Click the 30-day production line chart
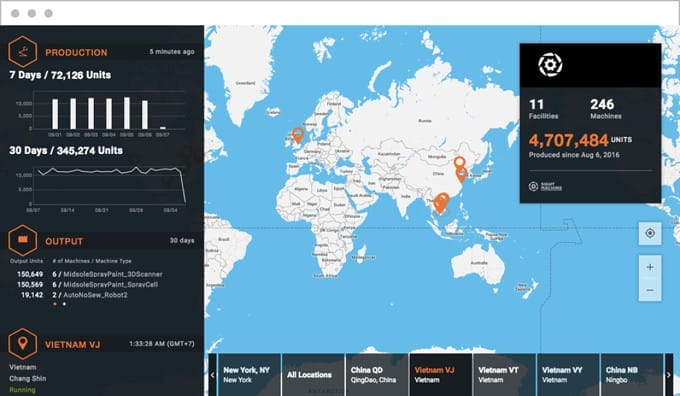The height and width of the screenshot is (396, 680). [x=109, y=185]
